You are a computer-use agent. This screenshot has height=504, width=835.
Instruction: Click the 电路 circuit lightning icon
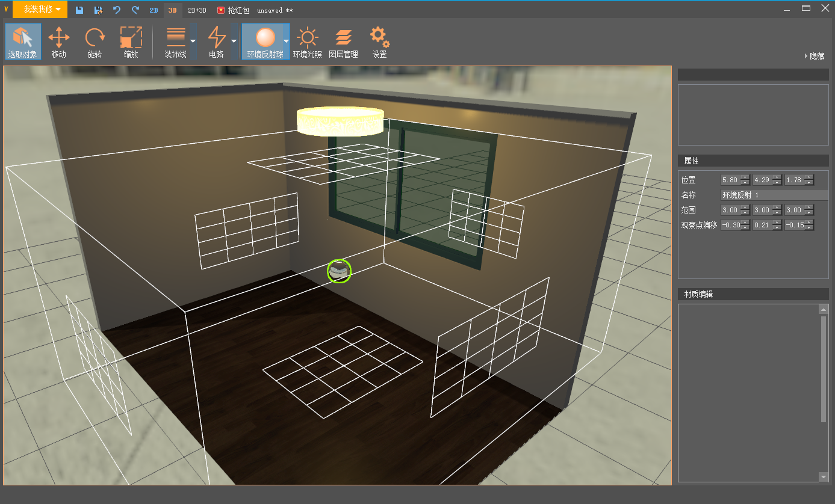click(x=216, y=38)
